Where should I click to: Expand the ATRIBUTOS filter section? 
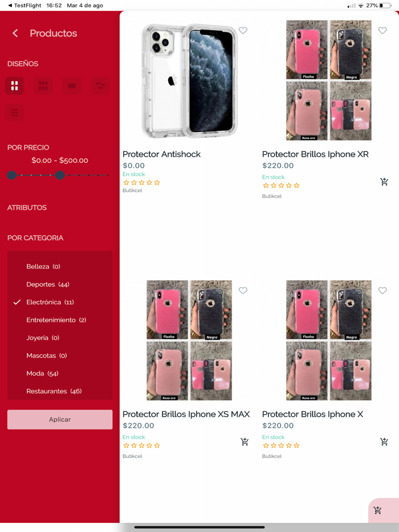[x=27, y=208]
